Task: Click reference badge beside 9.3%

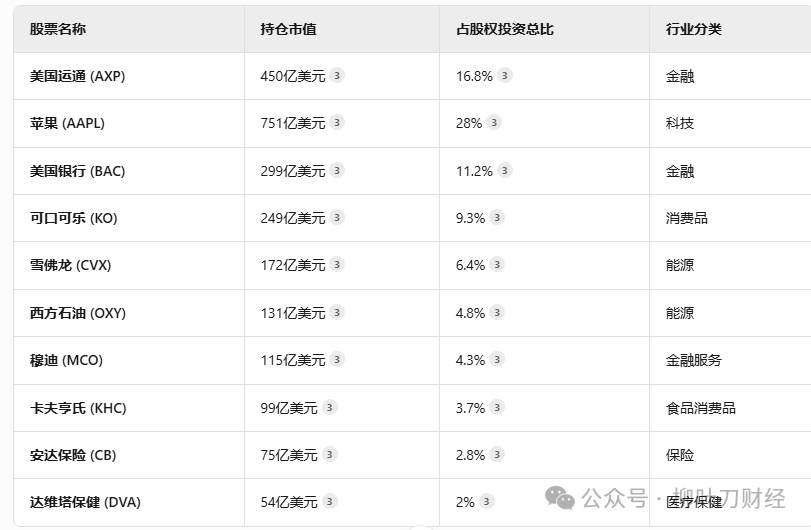Action: tap(497, 218)
